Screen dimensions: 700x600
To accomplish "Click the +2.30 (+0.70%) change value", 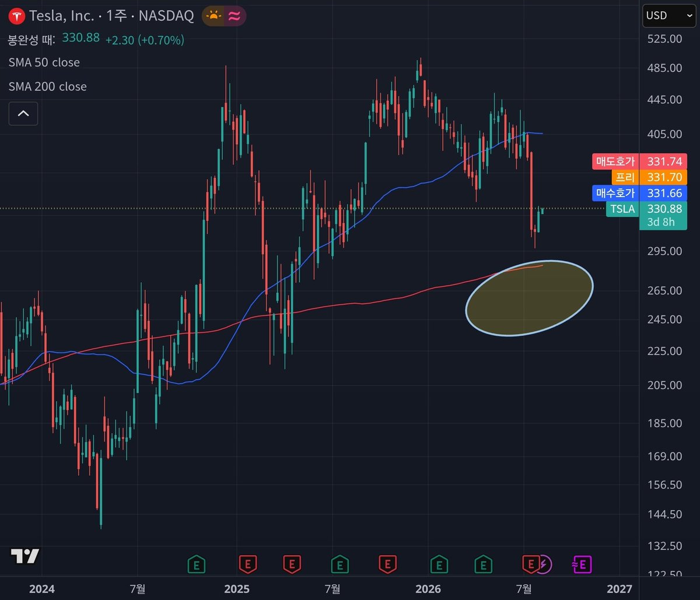I will (145, 40).
